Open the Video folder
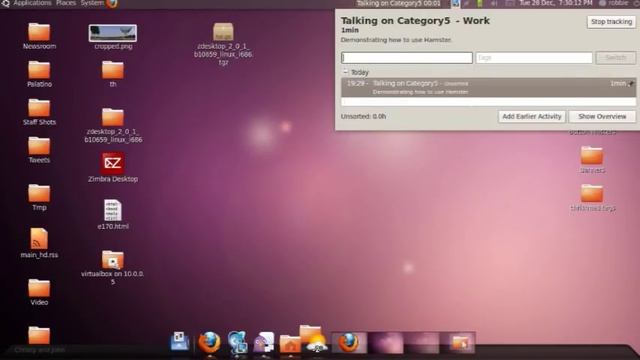The image size is (640, 360). pos(39,288)
